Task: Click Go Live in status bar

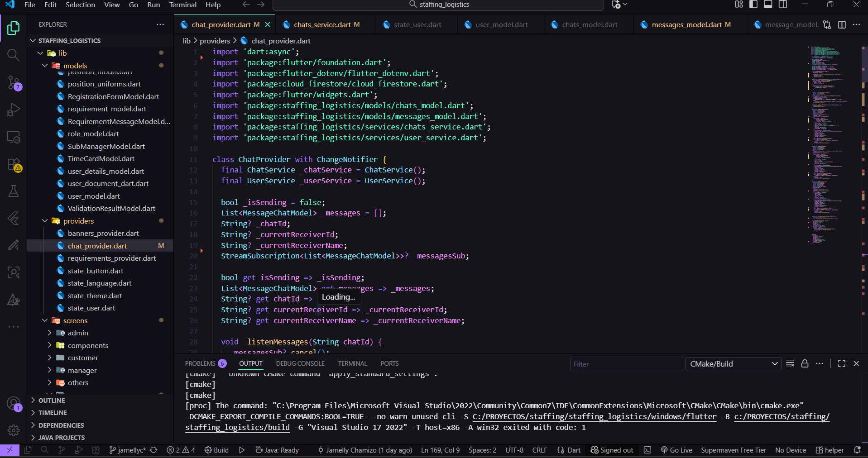Action: [x=676, y=450]
